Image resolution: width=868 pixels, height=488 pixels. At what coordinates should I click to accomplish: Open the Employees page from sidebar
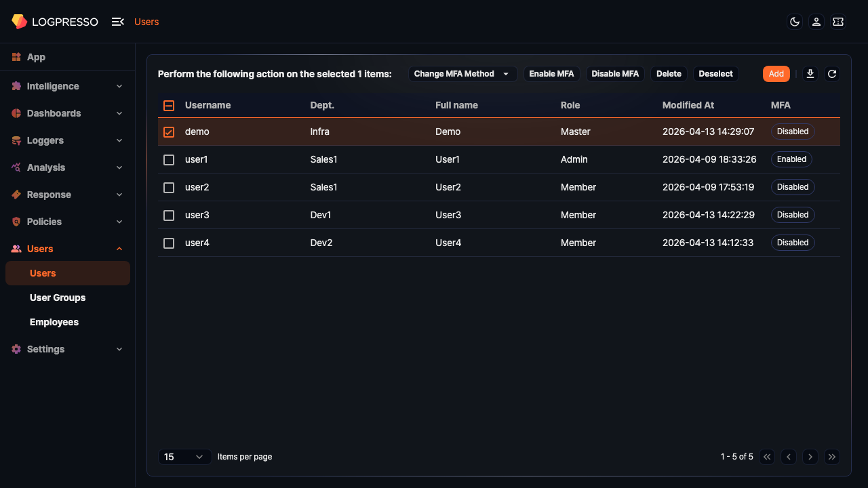pyautogui.click(x=54, y=322)
